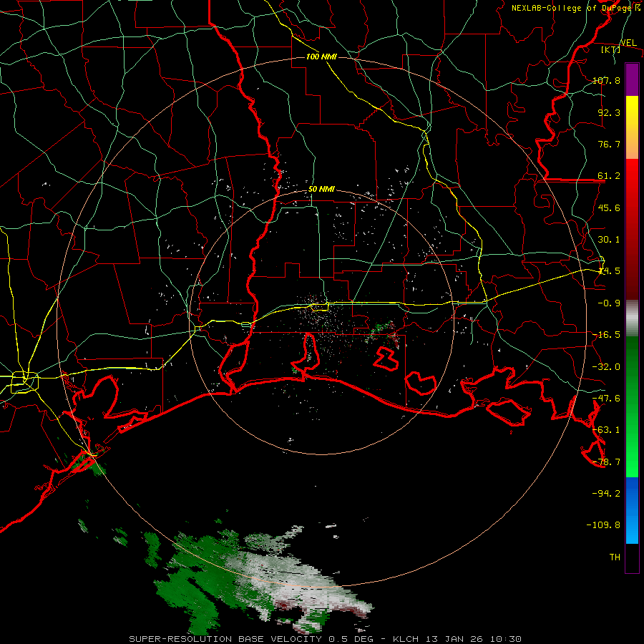Click the 92.3 scale label
The height and width of the screenshot is (644, 644).
click(x=609, y=112)
